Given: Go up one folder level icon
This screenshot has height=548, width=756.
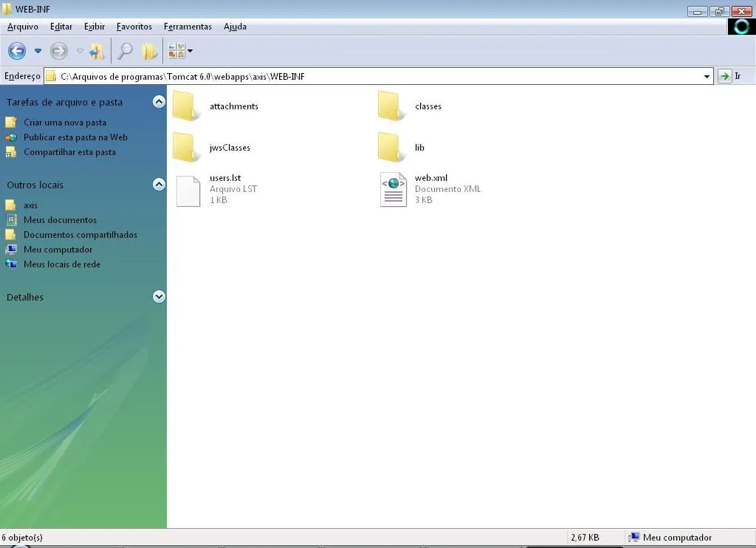Looking at the screenshot, I should click(x=97, y=51).
